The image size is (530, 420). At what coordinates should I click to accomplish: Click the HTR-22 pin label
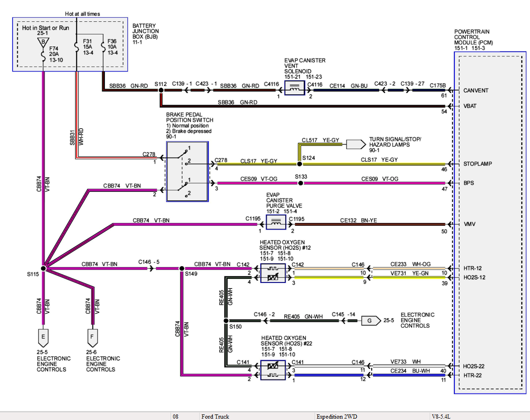[x=472, y=375]
